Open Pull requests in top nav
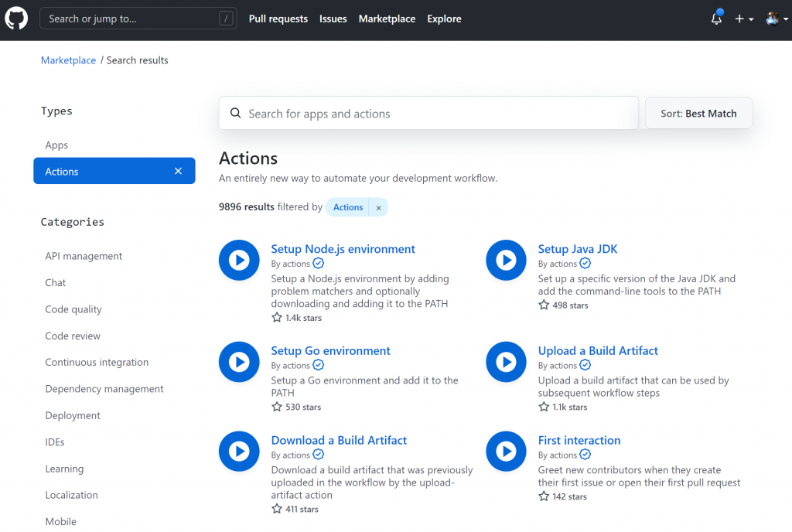The height and width of the screenshot is (532, 792). [278, 19]
